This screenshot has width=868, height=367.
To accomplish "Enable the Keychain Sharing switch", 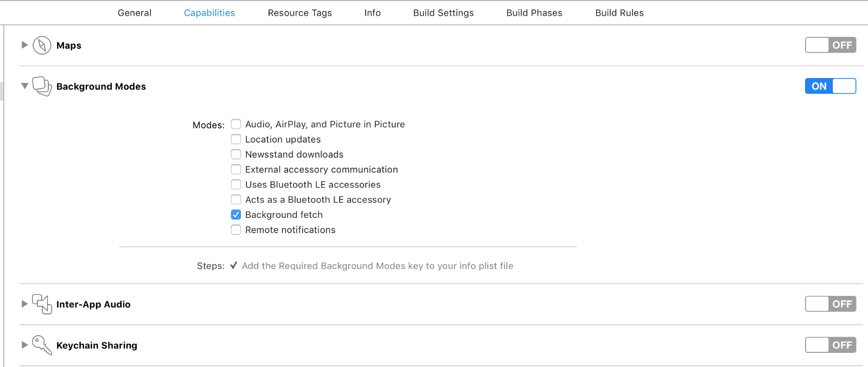I will 830,345.
